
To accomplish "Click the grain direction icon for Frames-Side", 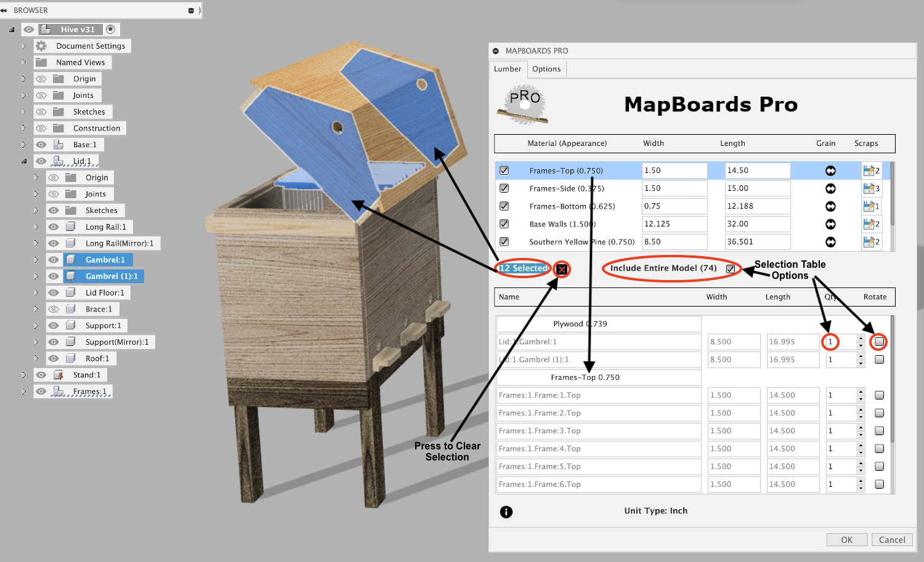I will click(x=830, y=188).
